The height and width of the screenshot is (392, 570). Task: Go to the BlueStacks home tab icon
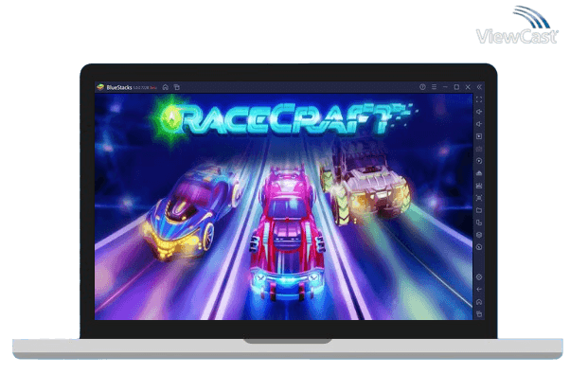pos(166,87)
